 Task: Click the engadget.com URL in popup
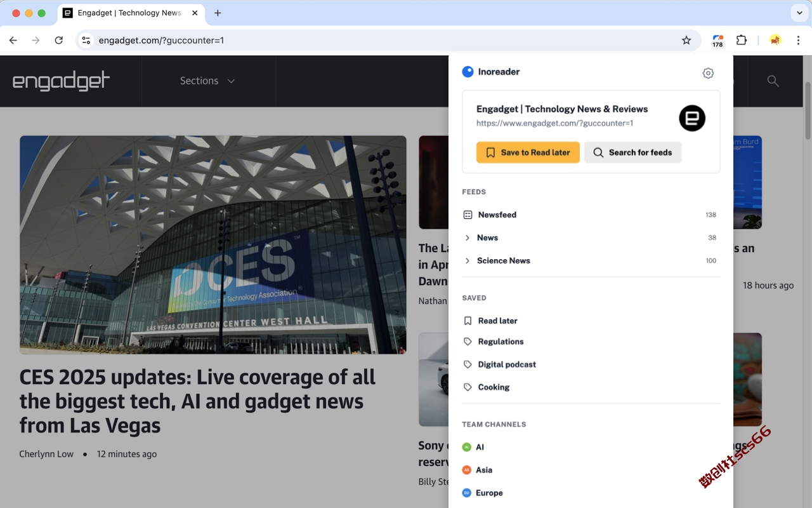554,123
